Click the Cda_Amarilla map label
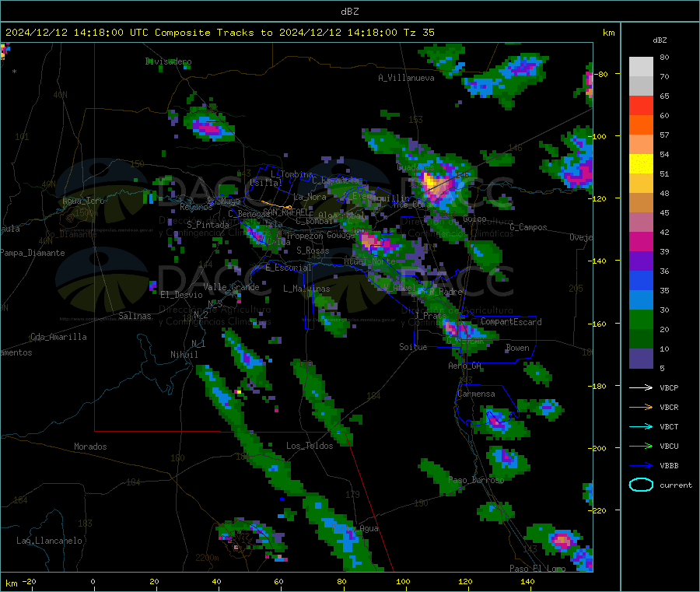The height and width of the screenshot is (592, 700). pos(58,337)
